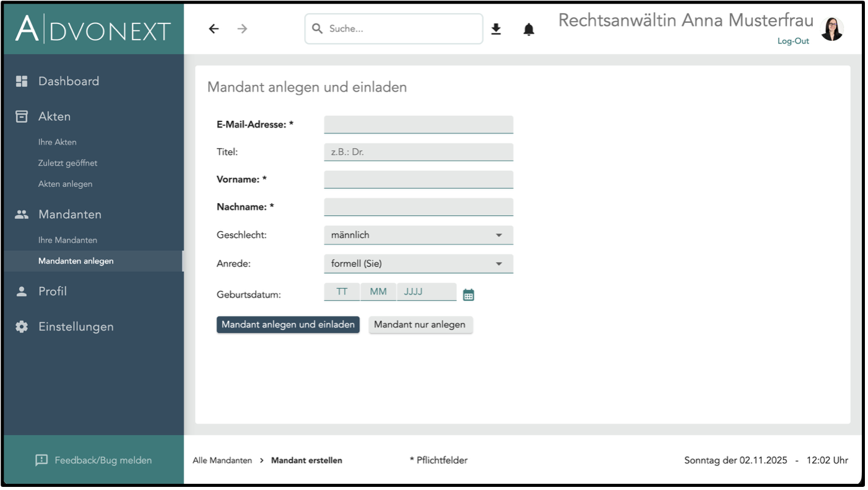Click Alle Mandanten breadcrumb link

222,460
